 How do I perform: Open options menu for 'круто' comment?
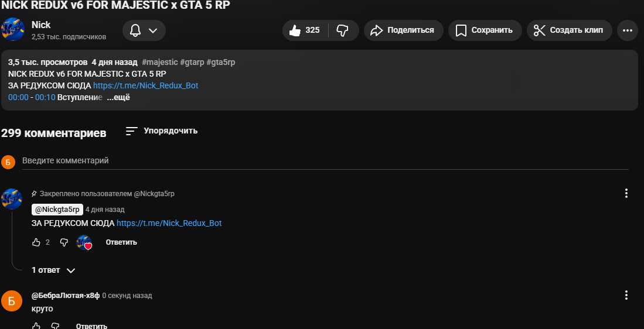626,295
